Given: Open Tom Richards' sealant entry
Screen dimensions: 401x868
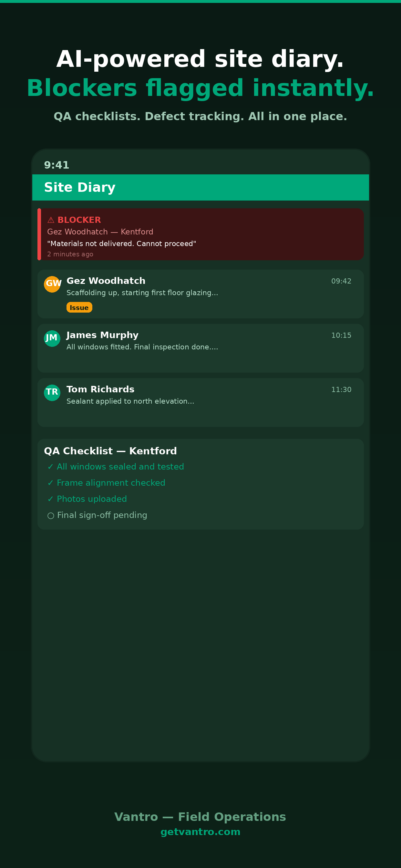Looking at the screenshot, I should [200, 402].
